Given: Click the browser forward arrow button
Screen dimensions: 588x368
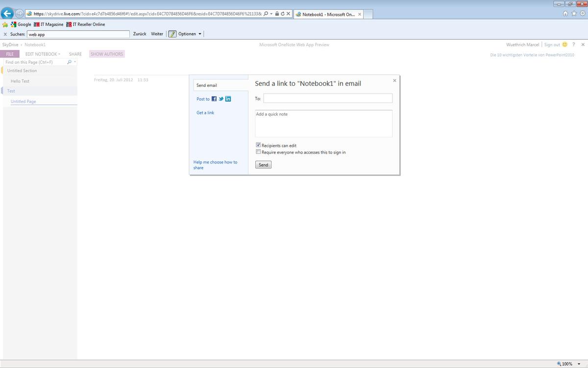Looking at the screenshot, I should 19,14.
